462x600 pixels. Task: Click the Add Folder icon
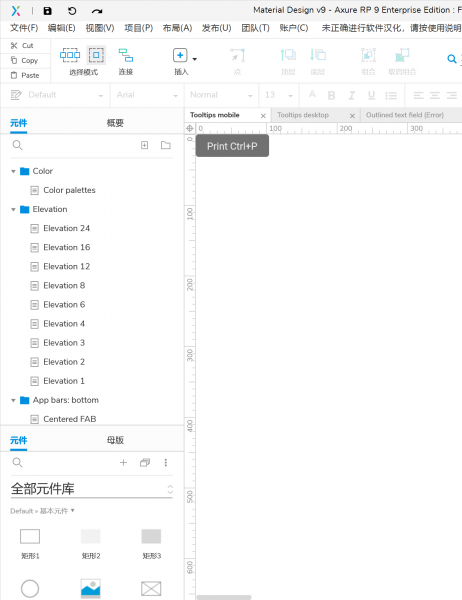pos(166,145)
